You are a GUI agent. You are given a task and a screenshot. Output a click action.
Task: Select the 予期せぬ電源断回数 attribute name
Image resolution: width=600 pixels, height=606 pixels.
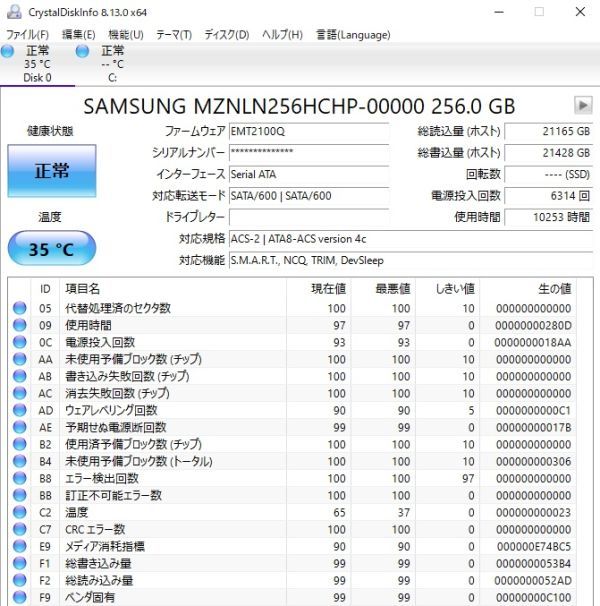tap(116, 427)
